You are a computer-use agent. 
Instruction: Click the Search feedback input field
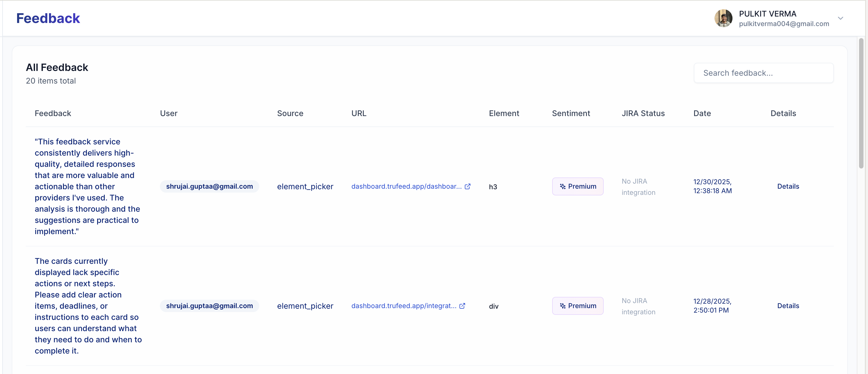(763, 73)
